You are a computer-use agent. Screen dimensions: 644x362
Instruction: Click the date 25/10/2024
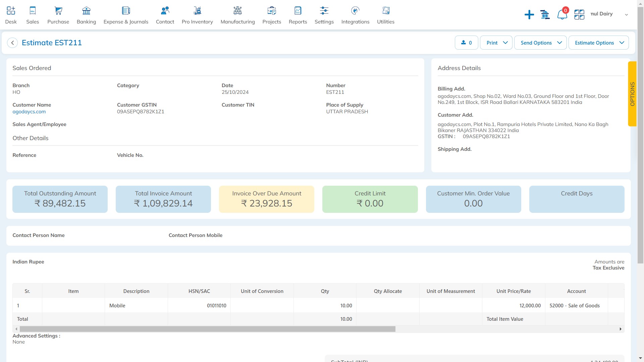235,92
